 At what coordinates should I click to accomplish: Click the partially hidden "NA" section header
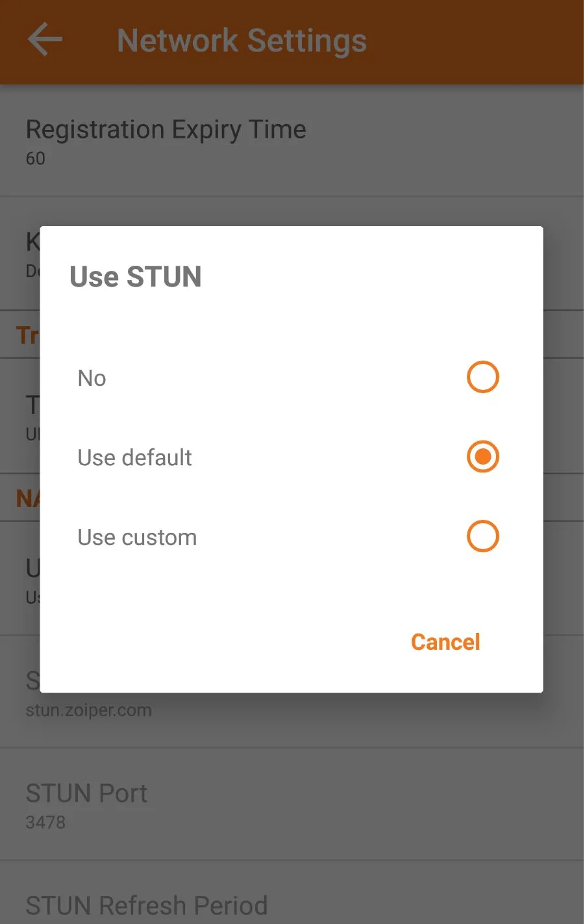(27, 498)
